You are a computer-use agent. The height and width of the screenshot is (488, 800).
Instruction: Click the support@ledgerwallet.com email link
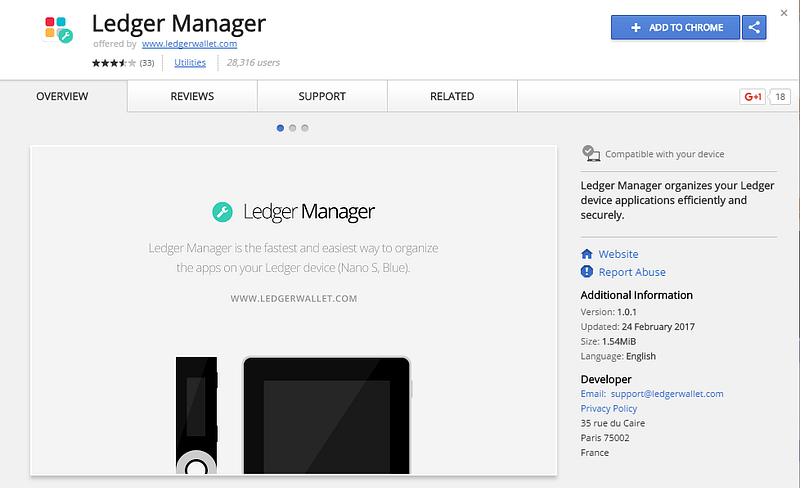pyautogui.click(x=667, y=394)
